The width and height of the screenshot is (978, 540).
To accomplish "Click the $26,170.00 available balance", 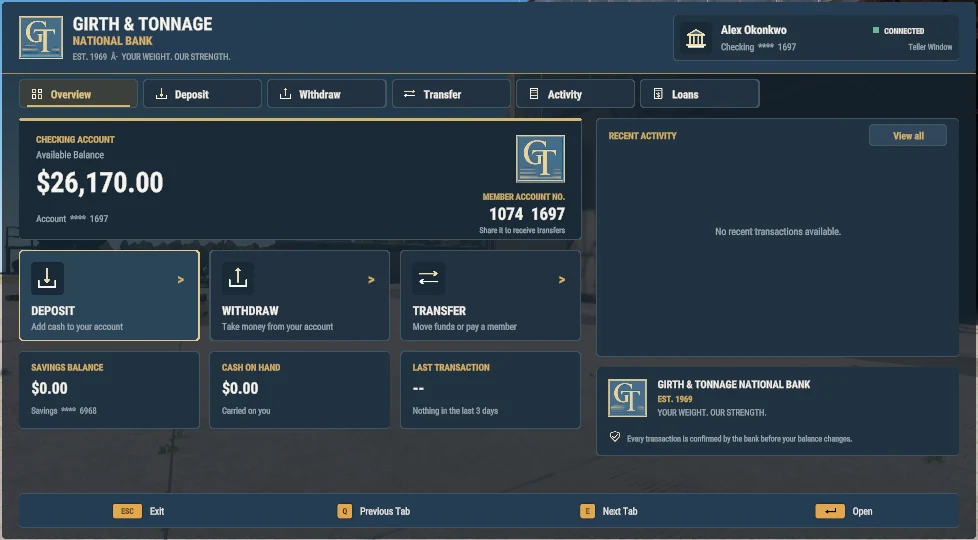I will [100, 183].
